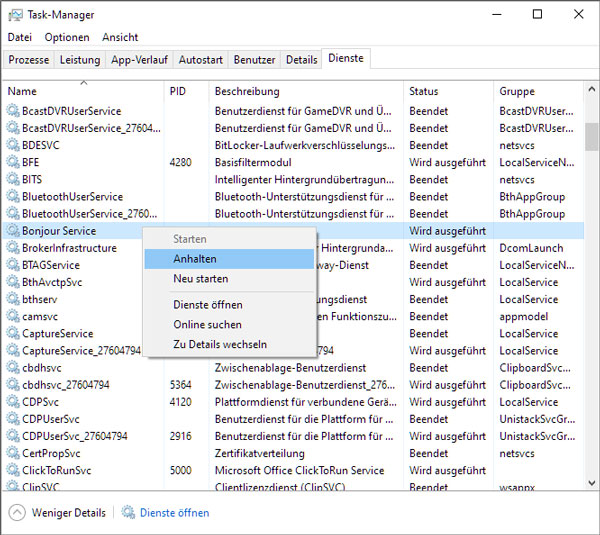Click the icon beside cbdhsvc_27604794
Viewport: 600px width, 535px height.
(13, 385)
